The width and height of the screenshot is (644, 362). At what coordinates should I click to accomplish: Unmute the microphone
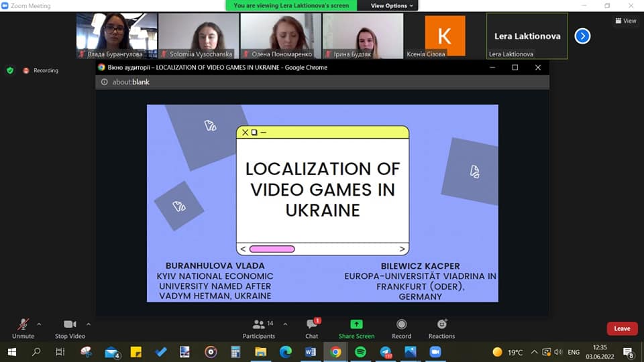tap(23, 324)
